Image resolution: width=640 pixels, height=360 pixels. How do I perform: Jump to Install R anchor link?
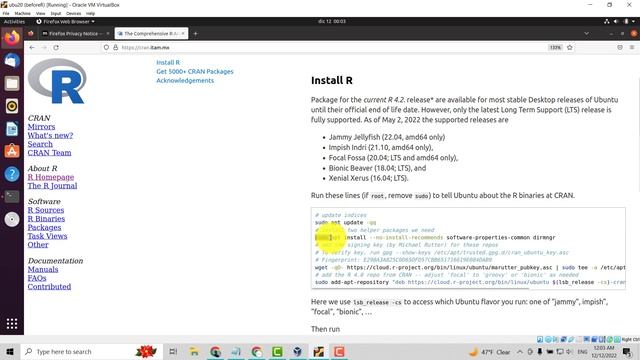click(168, 62)
